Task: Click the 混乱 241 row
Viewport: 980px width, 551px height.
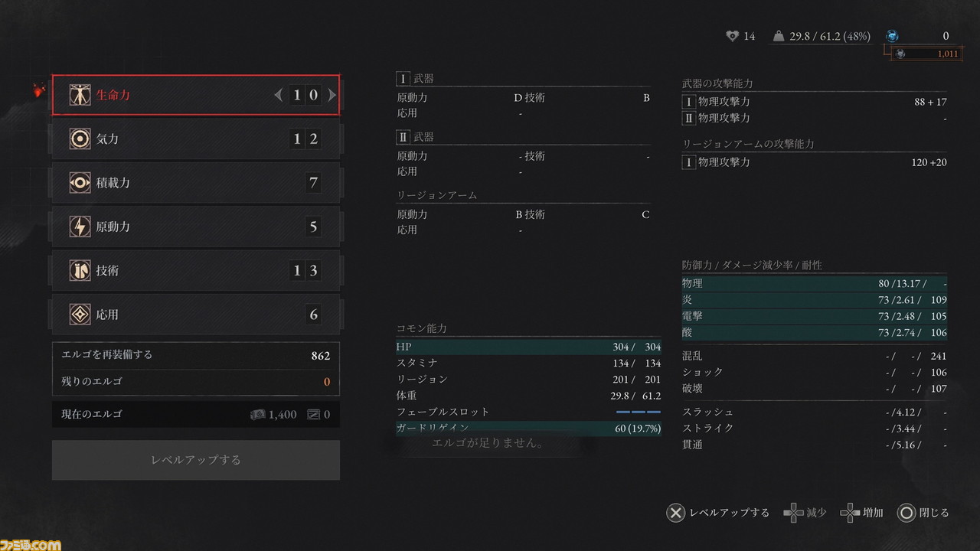Action: [x=815, y=356]
